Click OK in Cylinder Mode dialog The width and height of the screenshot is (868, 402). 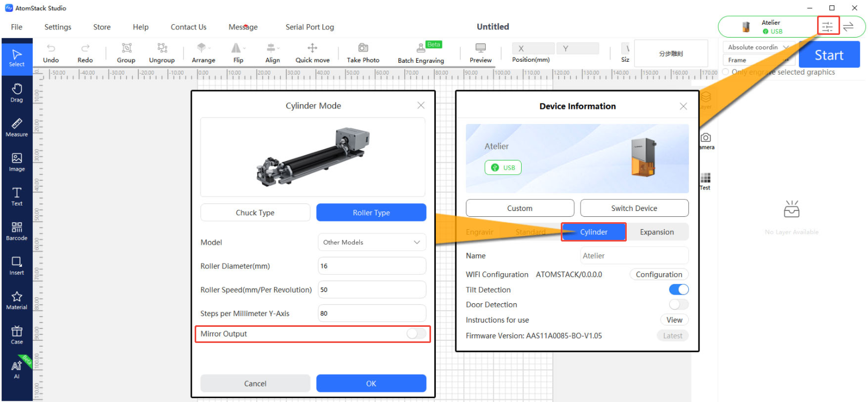pos(371,384)
